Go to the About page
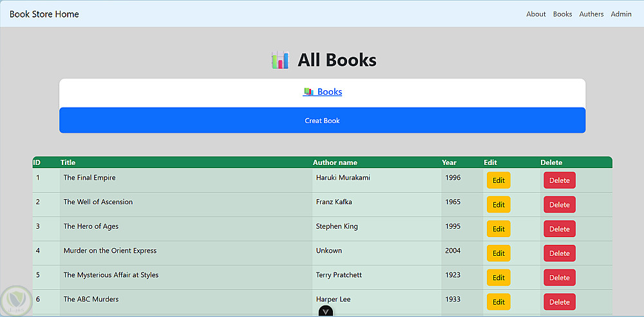Image resolution: width=644 pixels, height=317 pixels. tap(536, 14)
